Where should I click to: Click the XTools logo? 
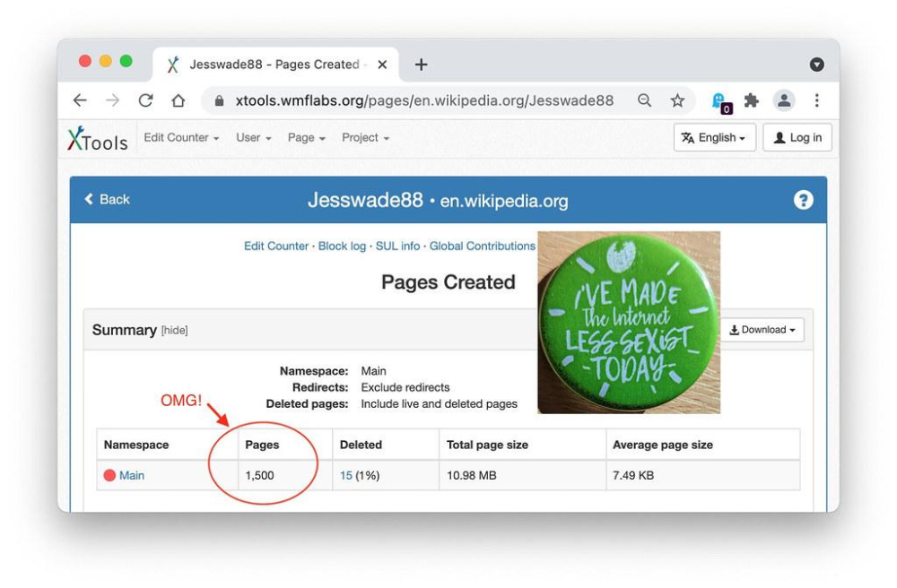pyautogui.click(x=98, y=139)
